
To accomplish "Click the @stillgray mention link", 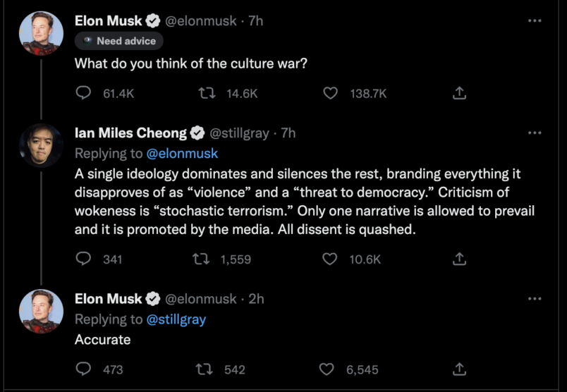I will (176, 319).
